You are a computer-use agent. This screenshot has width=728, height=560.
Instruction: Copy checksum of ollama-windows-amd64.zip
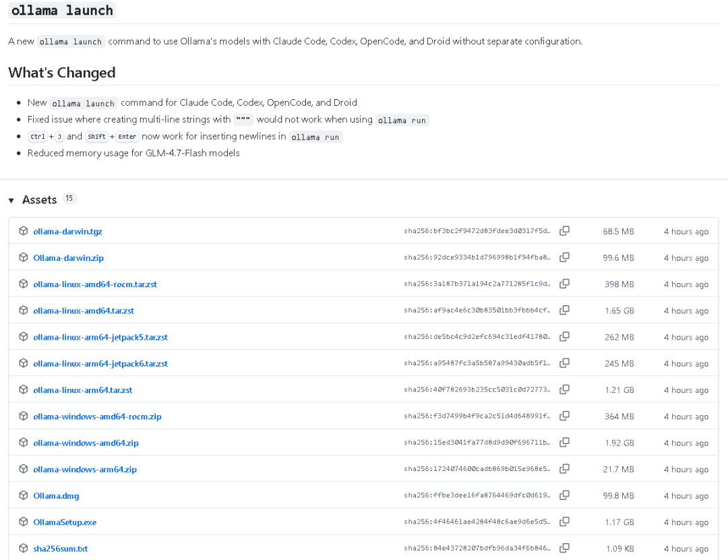[x=564, y=443]
